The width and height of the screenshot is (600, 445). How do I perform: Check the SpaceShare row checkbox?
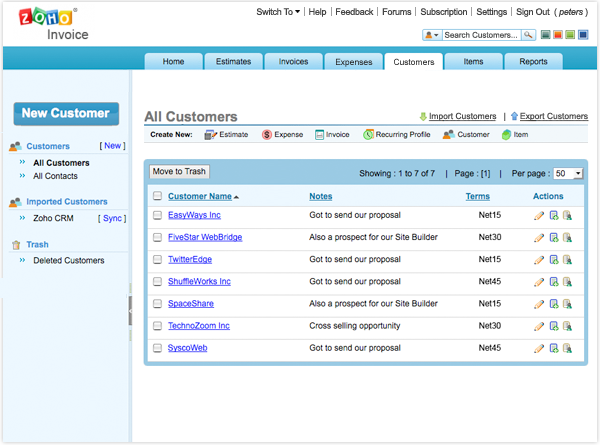point(157,304)
